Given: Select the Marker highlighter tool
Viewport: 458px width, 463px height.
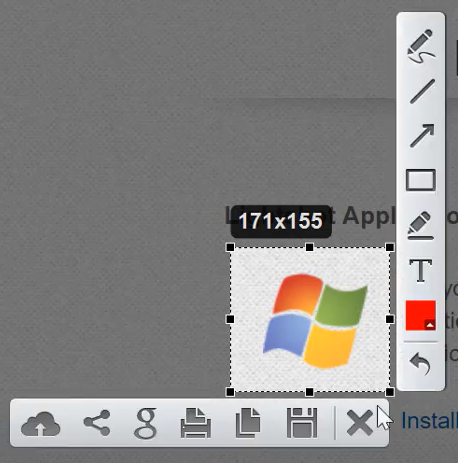Looking at the screenshot, I should [420, 225].
